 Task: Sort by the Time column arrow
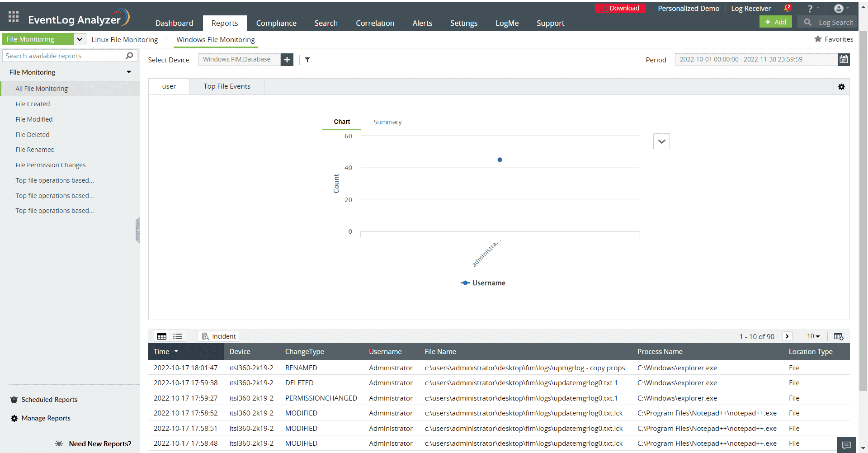coord(176,351)
